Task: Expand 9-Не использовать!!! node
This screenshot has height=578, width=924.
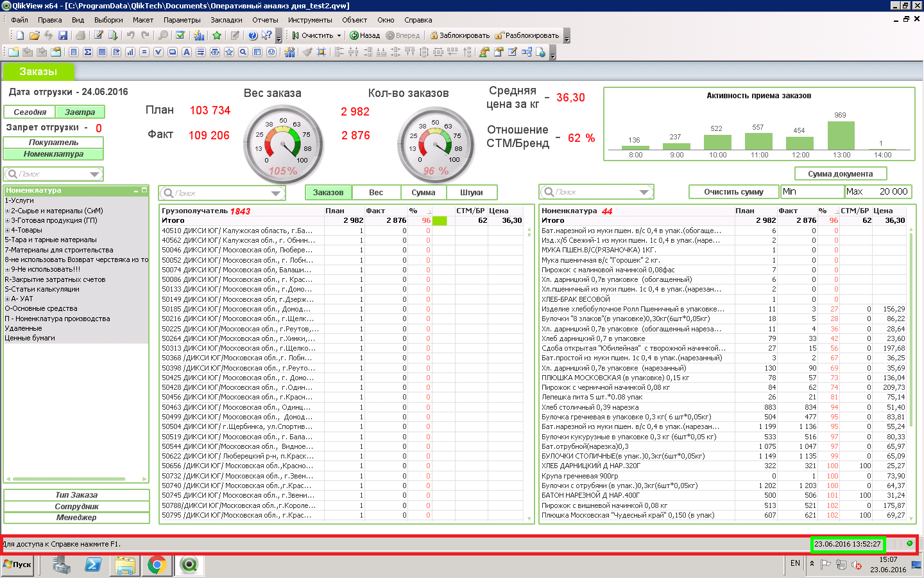Action: 7,269
